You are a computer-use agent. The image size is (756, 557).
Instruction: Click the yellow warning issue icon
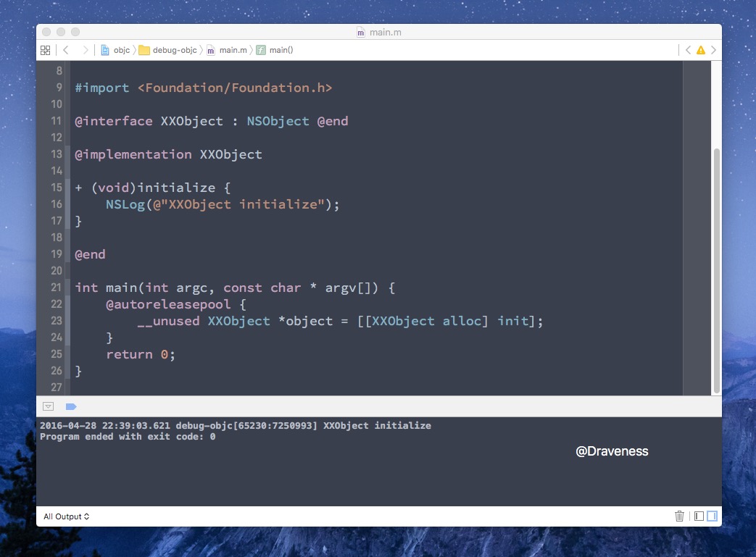pos(701,50)
